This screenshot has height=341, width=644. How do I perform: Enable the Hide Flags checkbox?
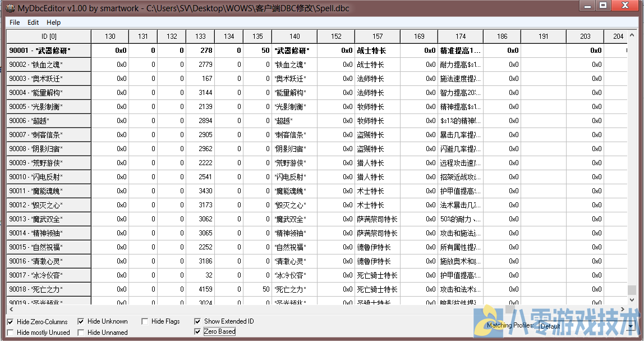(x=145, y=322)
